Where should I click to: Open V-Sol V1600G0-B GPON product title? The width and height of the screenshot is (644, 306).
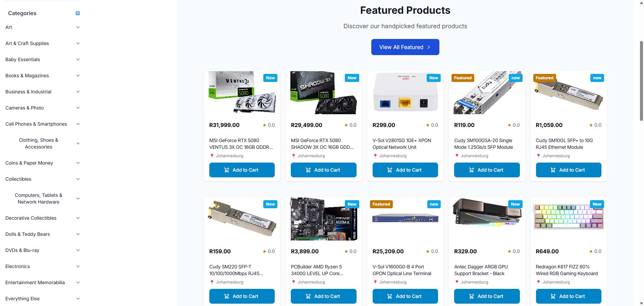(x=402, y=270)
